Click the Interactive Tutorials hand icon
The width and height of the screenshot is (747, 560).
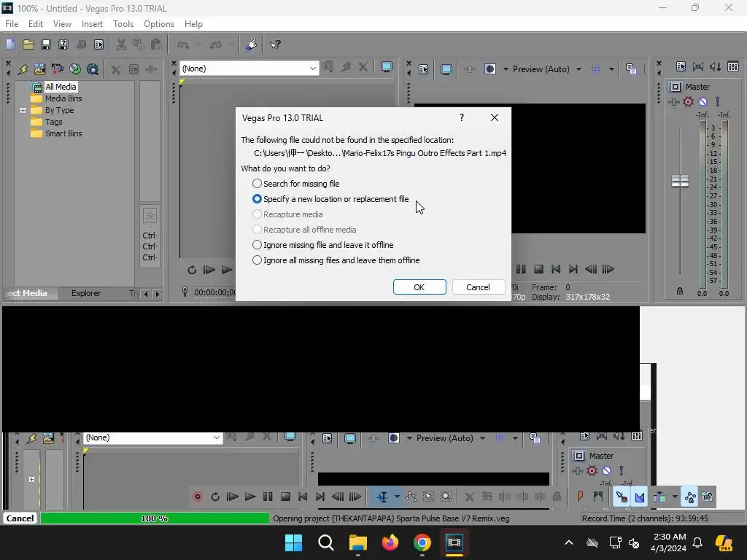pos(252,44)
